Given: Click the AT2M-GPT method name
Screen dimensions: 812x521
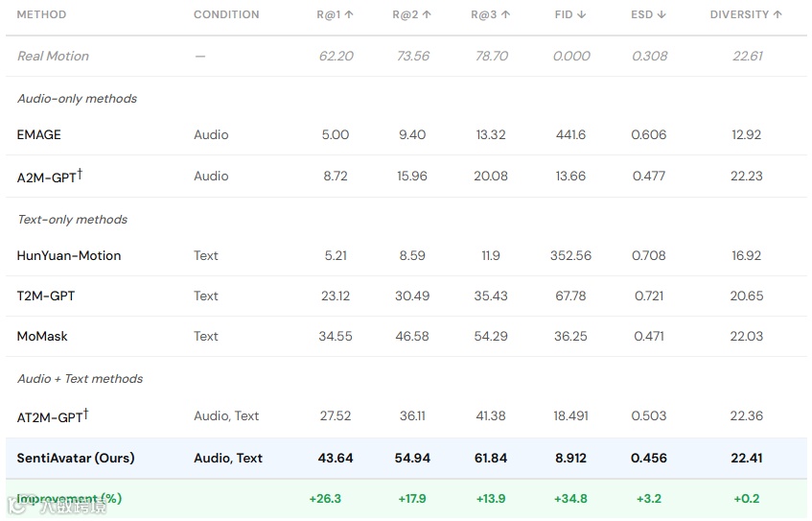Looking at the screenshot, I should pyautogui.click(x=53, y=416).
